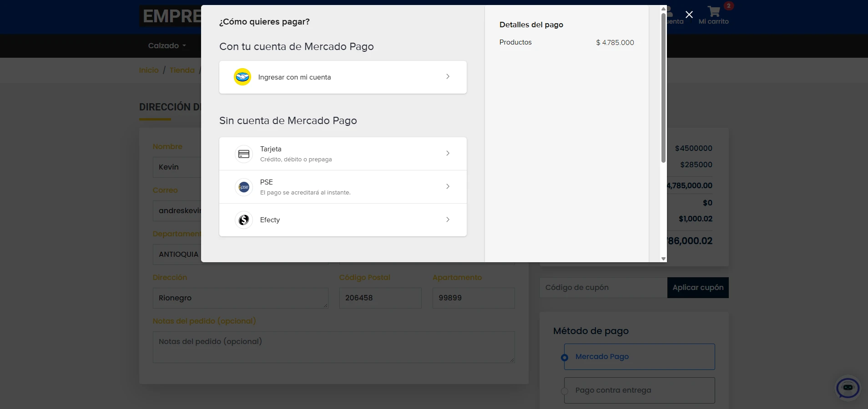Click the Mercado Pago handshake logo icon
This screenshot has height=409, width=868.
[242, 77]
